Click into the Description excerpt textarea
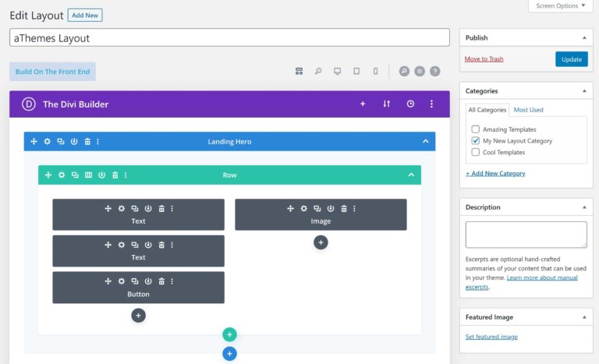 tap(526, 235)
